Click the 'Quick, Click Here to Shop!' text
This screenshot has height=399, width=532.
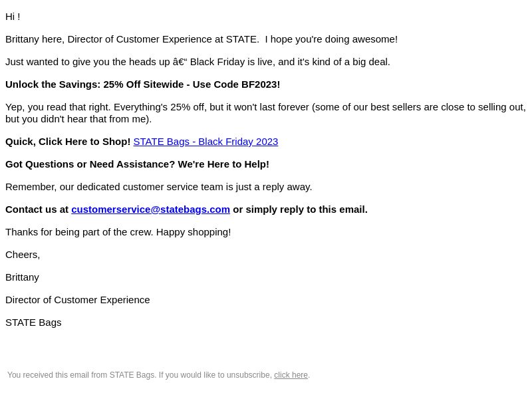coord(68,142)
